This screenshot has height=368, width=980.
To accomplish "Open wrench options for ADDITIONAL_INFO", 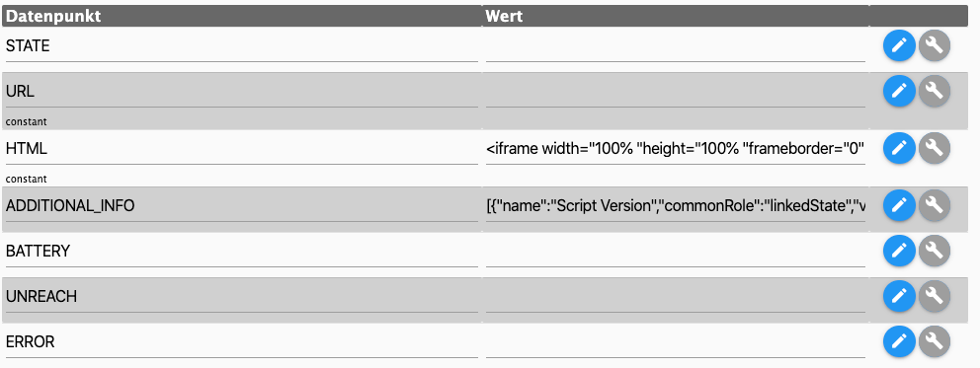I will tap(934, 205).
